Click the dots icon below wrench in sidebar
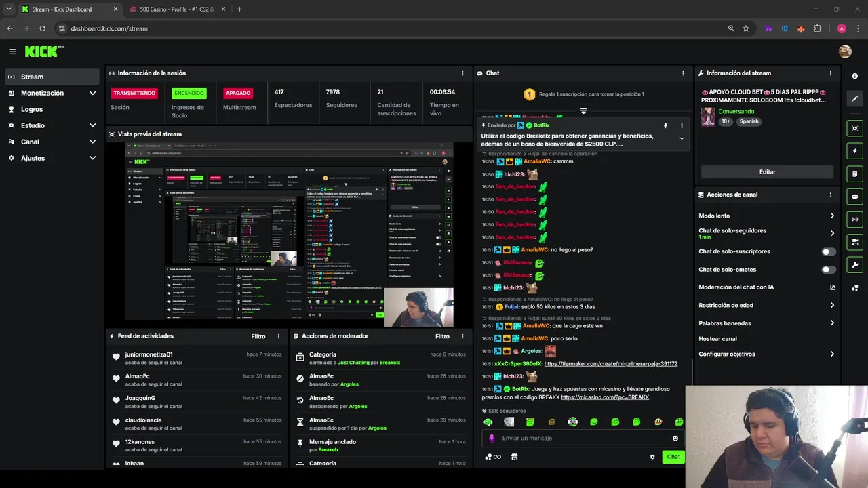The height and width of the screenshot is (488, 868). 854,287
